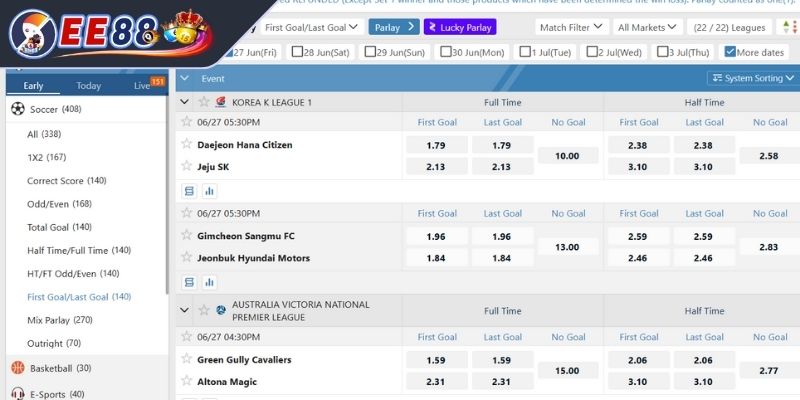
Task: Open statistics chart icon under Daejeon vs Jeju
Action: pyautogui.click(x=209, y=191)
